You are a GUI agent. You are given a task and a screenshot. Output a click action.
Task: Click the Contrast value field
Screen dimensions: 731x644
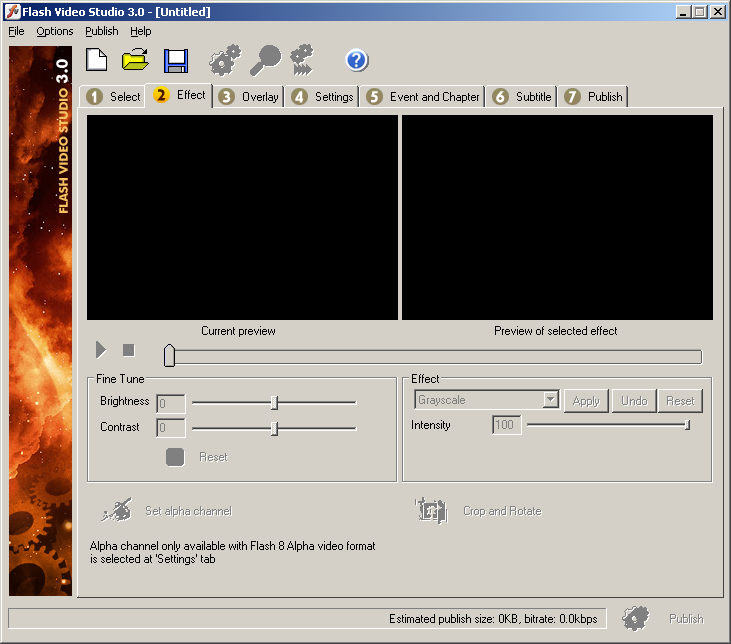pos(171,428)
